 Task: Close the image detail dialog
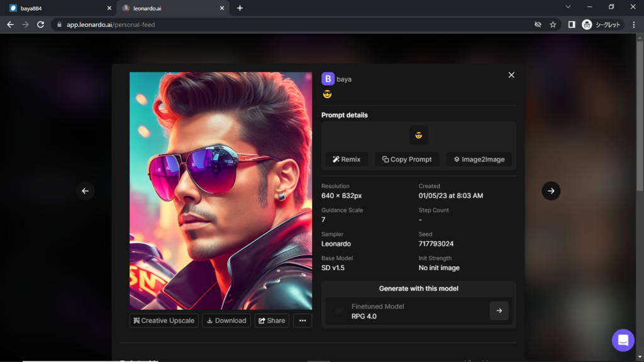(x=511, y=75)
